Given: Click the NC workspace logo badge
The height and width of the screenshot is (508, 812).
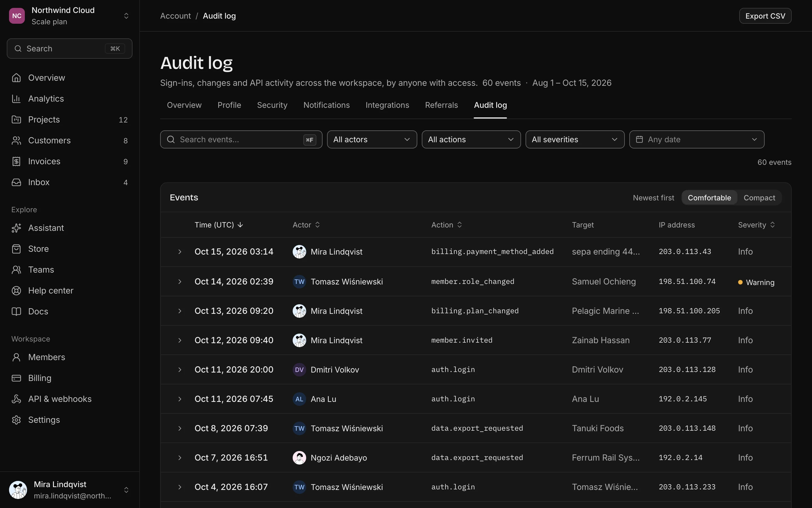Looking at the screenshot, I should 17,16.
